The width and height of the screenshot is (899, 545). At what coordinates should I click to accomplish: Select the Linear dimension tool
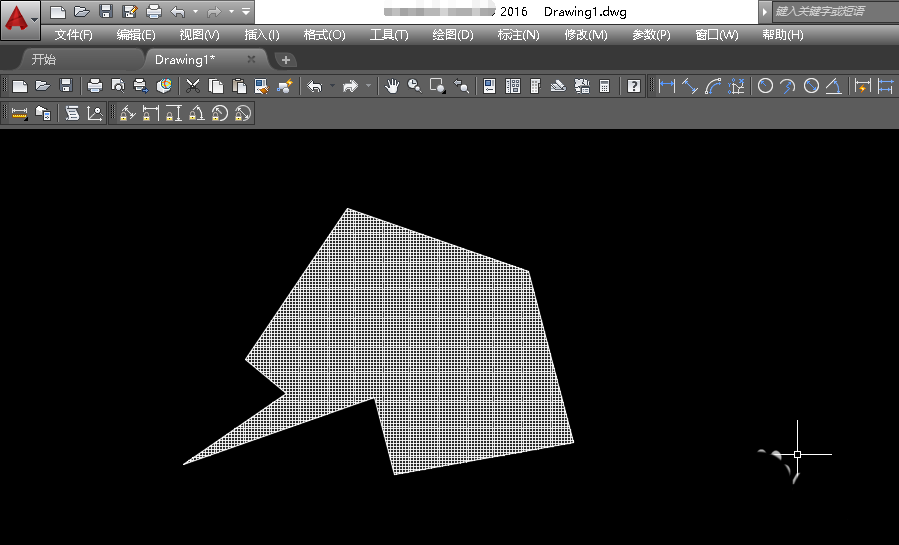coord(667,86)
